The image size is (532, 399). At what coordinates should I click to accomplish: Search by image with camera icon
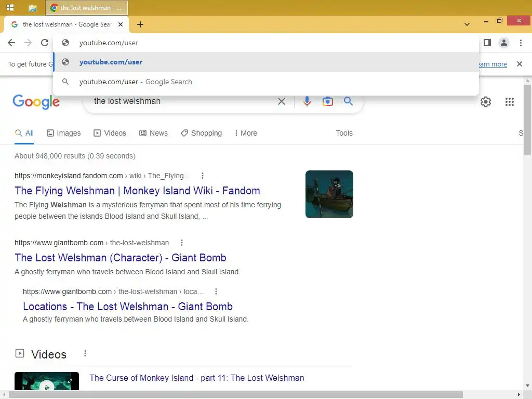tap(327, 101)
